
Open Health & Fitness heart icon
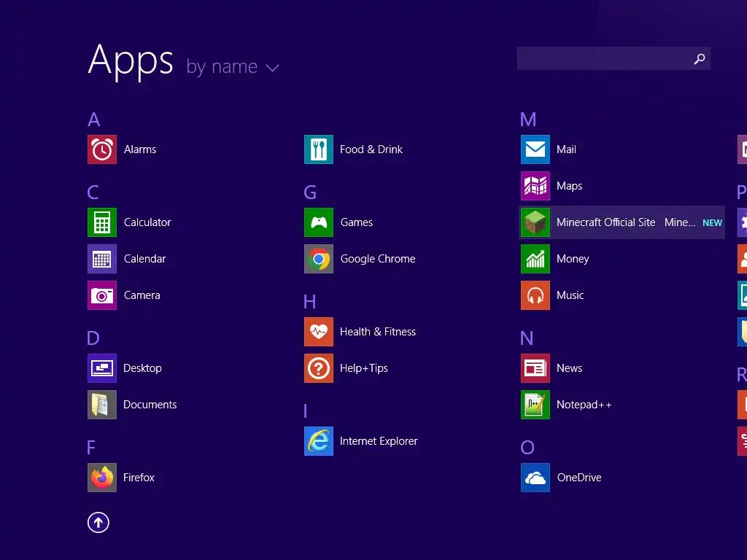319,332
